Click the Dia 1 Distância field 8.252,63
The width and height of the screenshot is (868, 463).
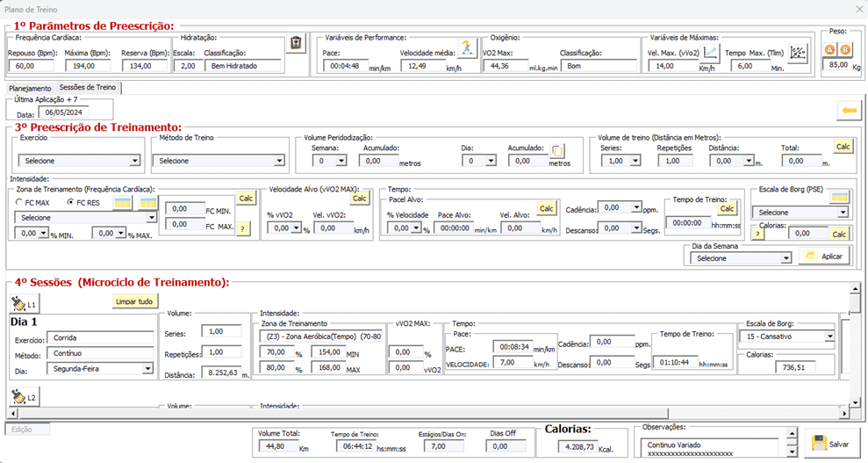pyautogui.click(x=222, y=373)
